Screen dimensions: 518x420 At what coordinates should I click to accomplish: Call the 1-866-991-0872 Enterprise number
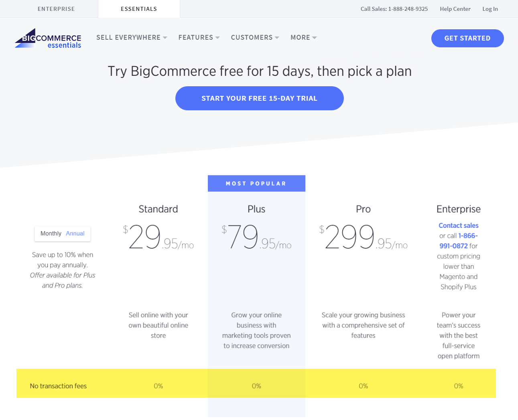point(458,241)
